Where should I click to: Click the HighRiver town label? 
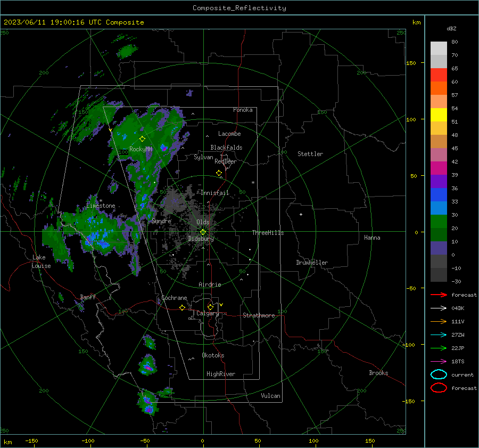point(221,374)
